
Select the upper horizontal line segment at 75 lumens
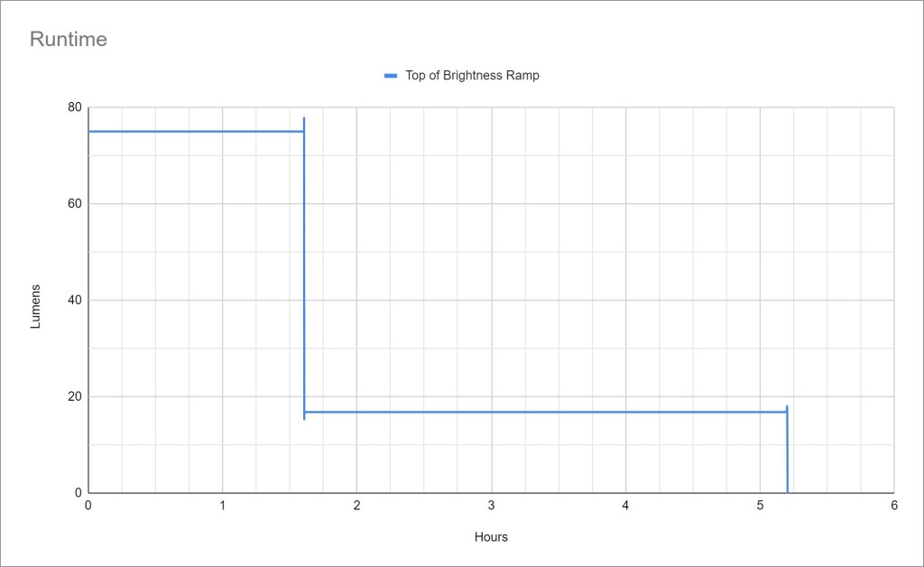point(195,132)
